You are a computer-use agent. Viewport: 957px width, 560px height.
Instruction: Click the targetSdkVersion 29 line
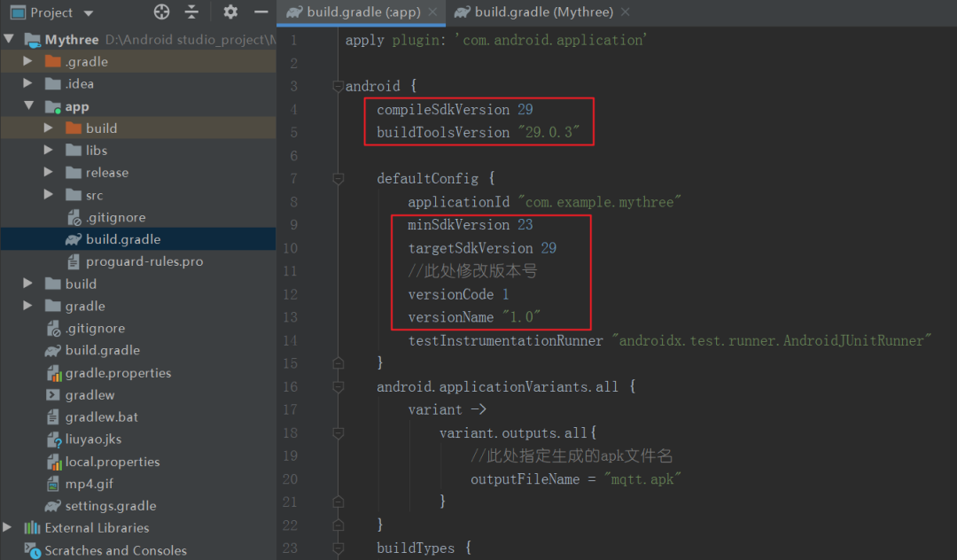point(482,248)
